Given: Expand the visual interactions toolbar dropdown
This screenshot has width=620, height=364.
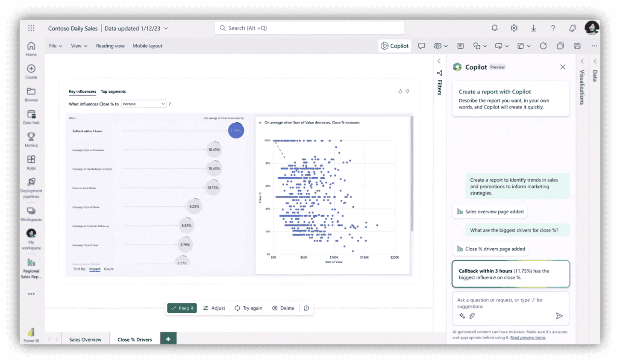Looking at the screenshot, I should 529,46.
